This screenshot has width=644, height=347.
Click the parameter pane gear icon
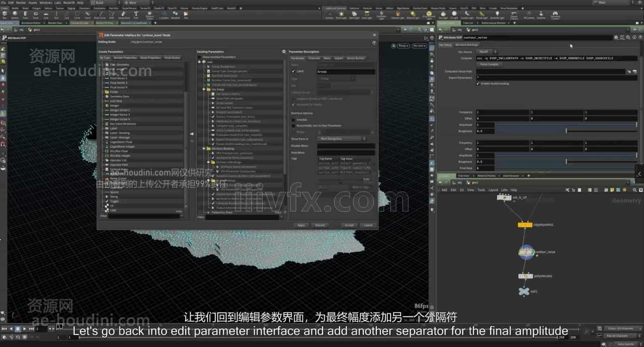616,37
